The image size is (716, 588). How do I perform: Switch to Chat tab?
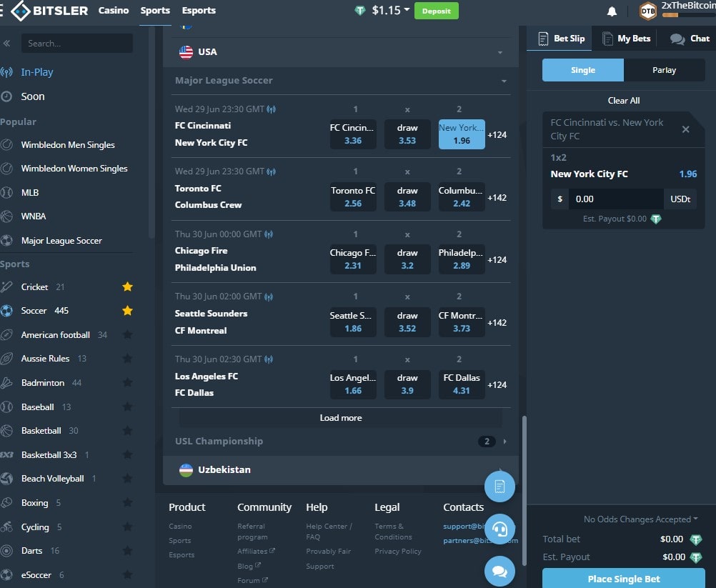pos(690,39)
